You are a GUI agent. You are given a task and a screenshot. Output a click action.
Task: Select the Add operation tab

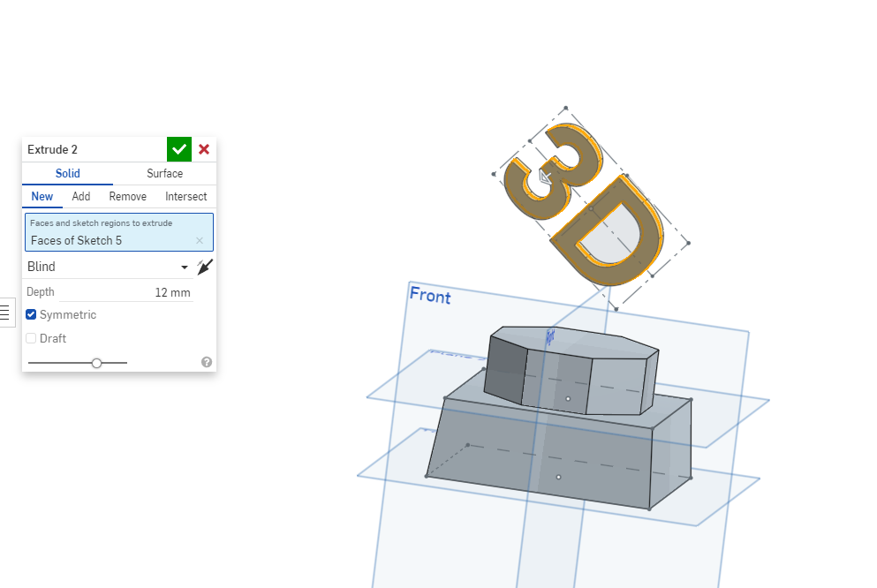81,196
